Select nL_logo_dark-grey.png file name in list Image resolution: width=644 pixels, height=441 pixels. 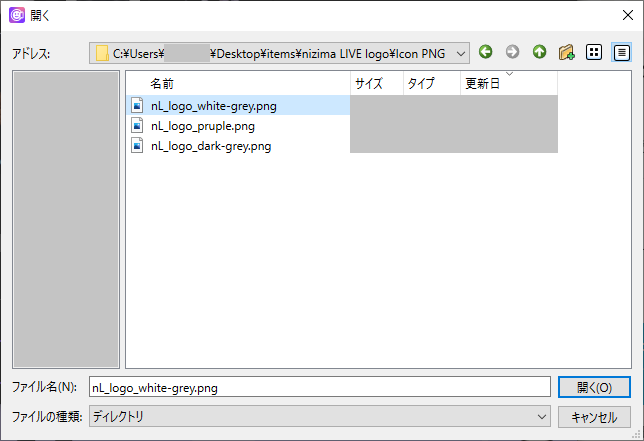point(210,146)
